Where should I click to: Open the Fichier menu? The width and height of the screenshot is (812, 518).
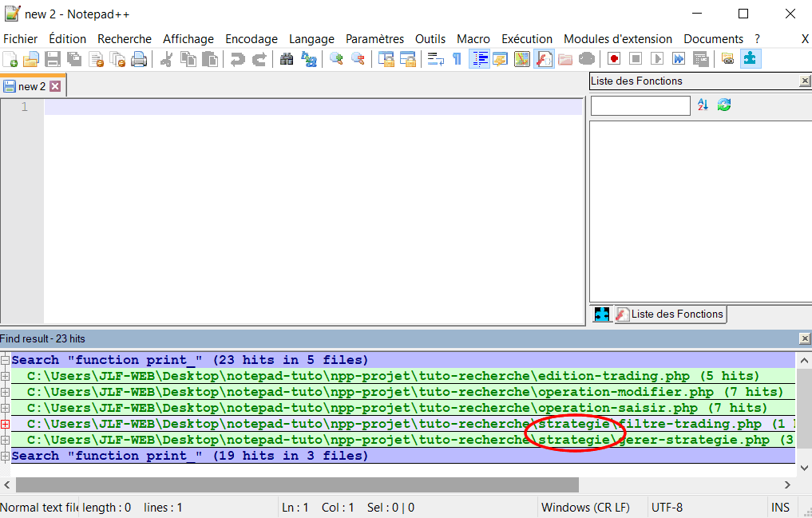[21, 39]
